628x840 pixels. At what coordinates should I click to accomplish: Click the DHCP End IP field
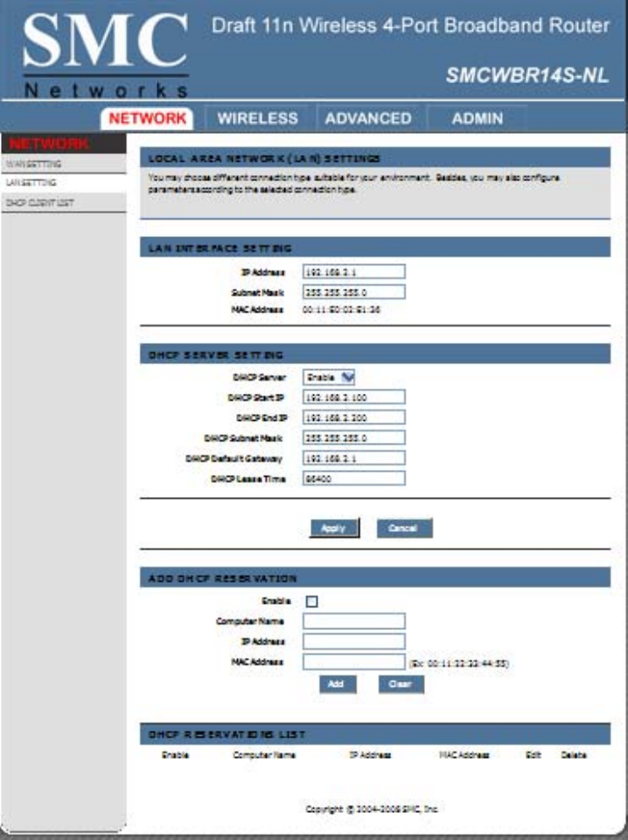[354, 417]
